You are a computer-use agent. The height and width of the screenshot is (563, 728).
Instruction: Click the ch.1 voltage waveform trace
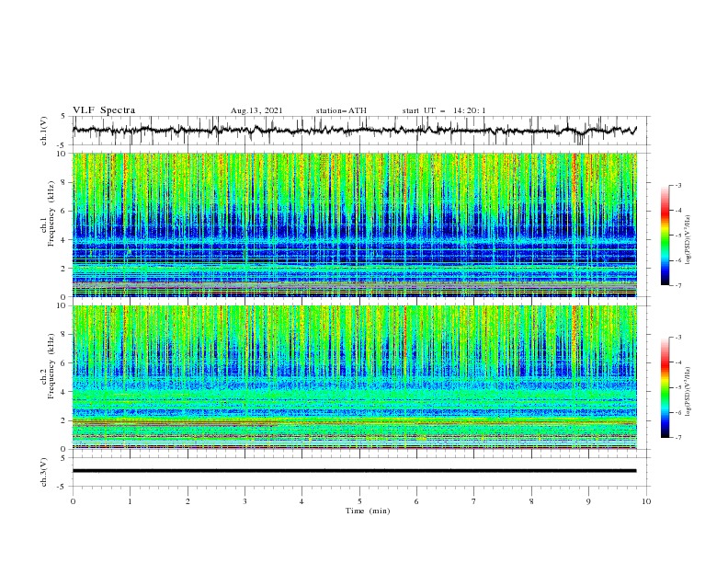tap(354, 131)
